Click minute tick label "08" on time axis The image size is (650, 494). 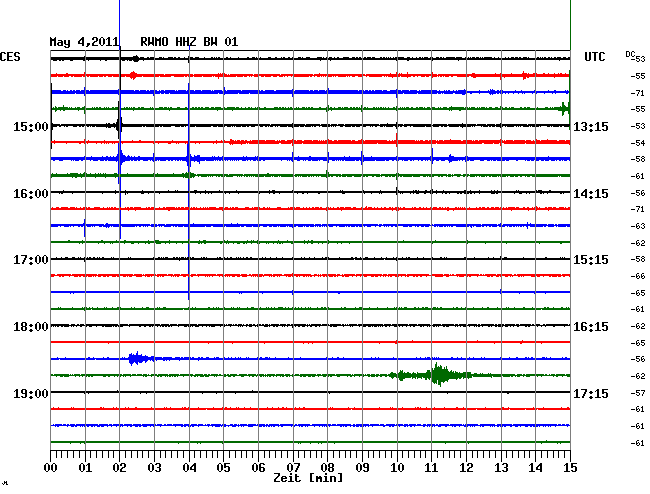(327, 468)
